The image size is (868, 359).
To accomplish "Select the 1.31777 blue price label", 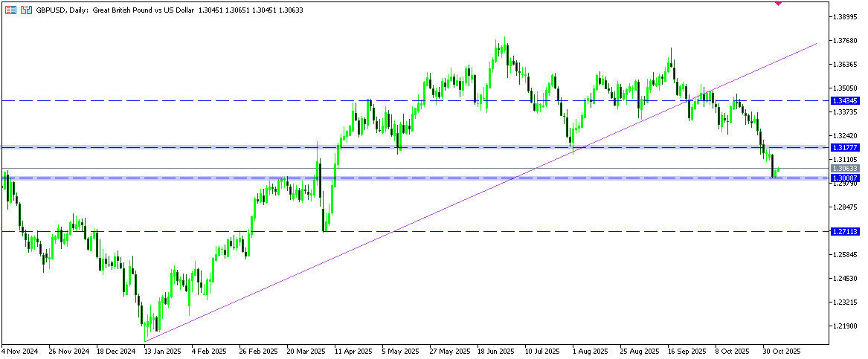I will click(x=845, y=148).
